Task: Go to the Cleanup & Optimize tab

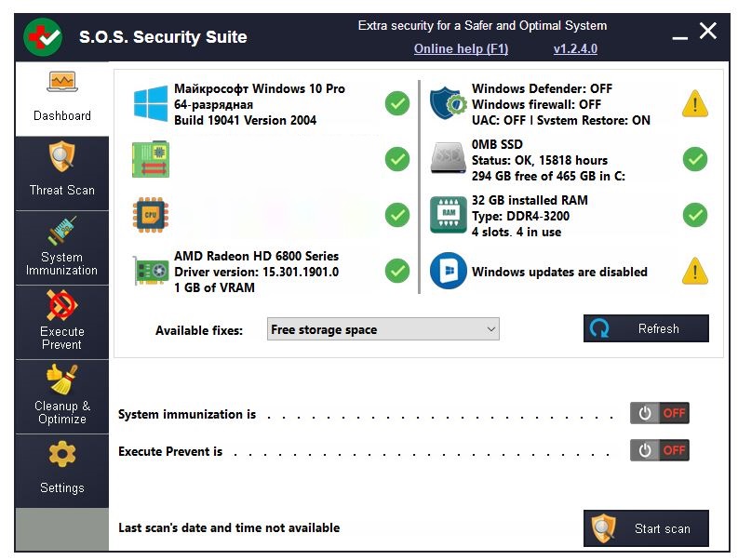Action: (61, 395)
